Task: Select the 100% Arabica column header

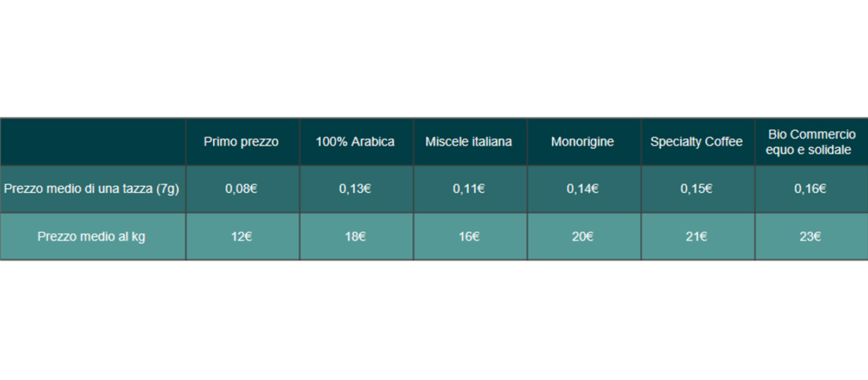Action: [x=356, y=142]
